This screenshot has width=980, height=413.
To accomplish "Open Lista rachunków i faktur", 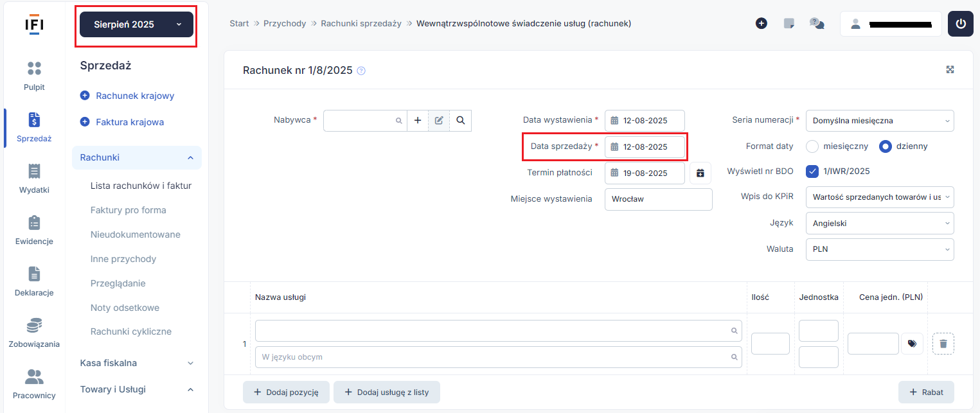I will point(141,186).
